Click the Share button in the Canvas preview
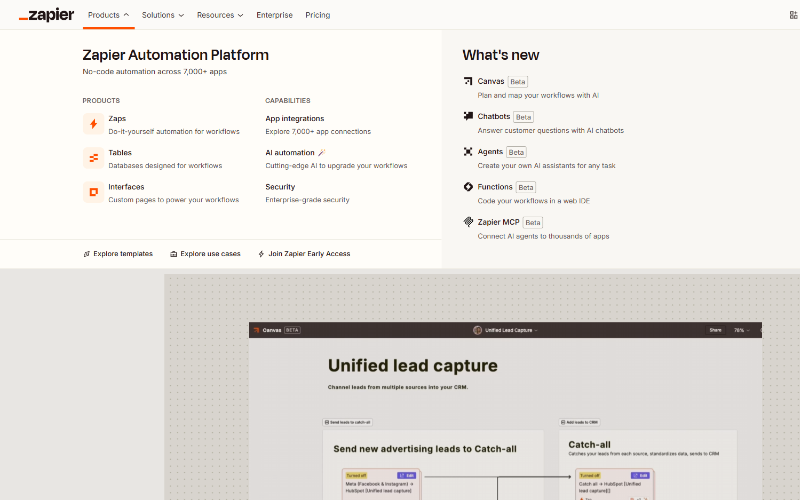 [715, 330]
